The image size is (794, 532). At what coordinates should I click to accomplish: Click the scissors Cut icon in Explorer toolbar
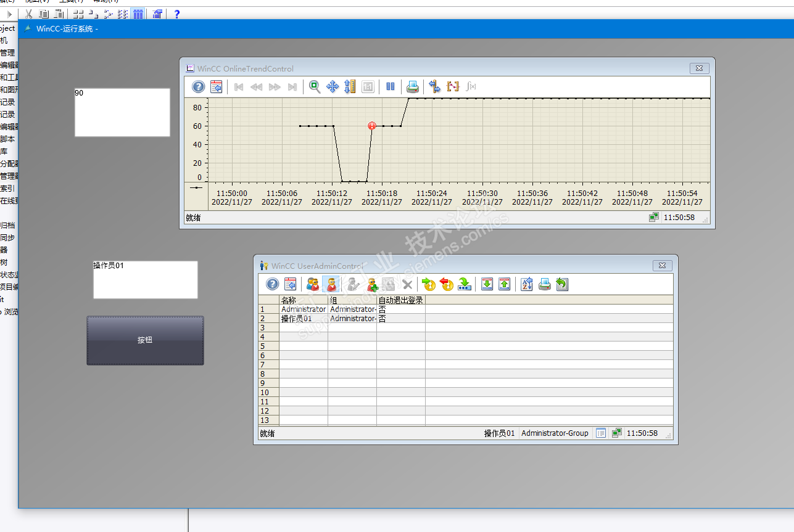29,14
